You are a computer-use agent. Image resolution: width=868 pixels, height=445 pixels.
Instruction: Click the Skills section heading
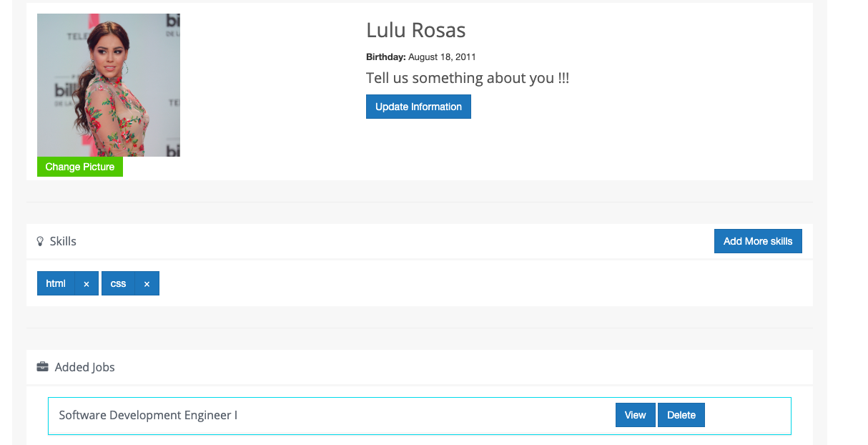coord(63,242)
